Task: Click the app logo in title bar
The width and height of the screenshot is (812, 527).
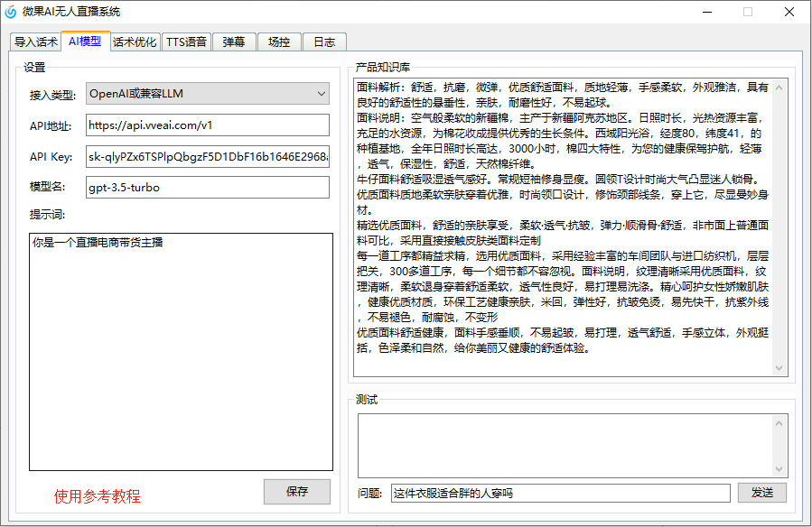Action: (x=11, y=12)
